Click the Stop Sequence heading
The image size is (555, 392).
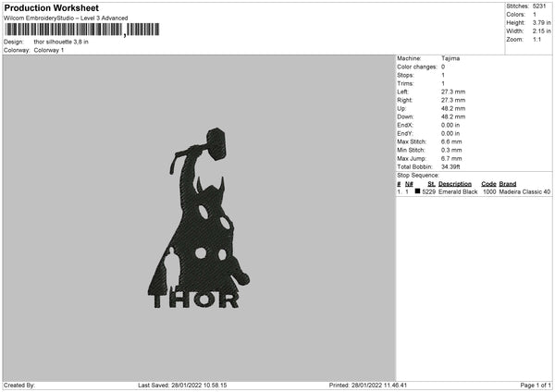(x=418, y=176)
